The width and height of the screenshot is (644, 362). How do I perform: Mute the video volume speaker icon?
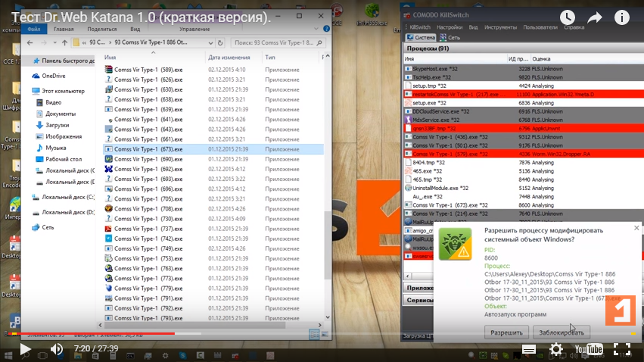pyautogui.click(x=57, y=349)
